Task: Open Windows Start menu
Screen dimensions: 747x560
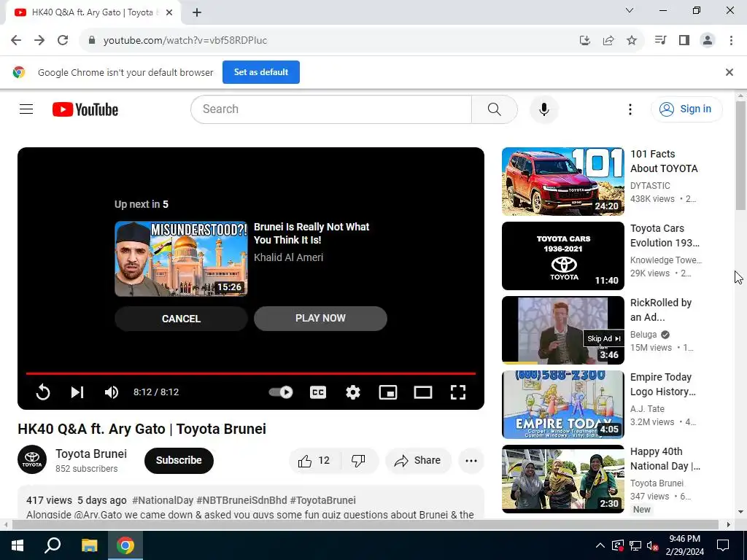Action: pos(18,545)
